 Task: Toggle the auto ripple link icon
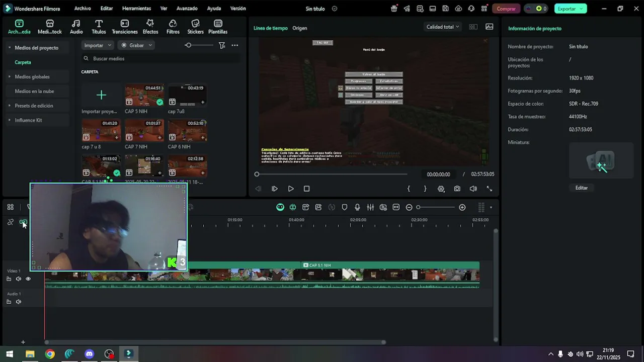click(x=23, y=222)
